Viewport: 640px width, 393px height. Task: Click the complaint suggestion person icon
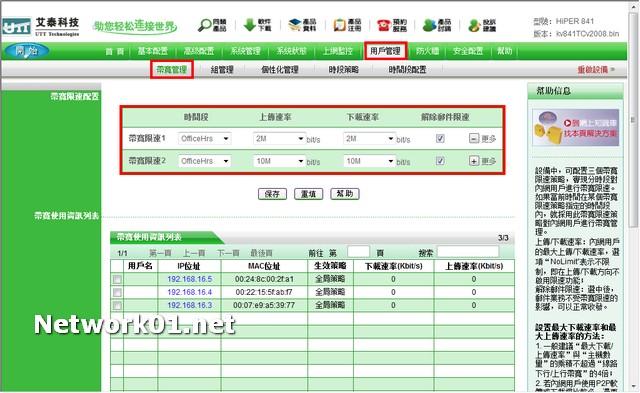pos(474,25)
